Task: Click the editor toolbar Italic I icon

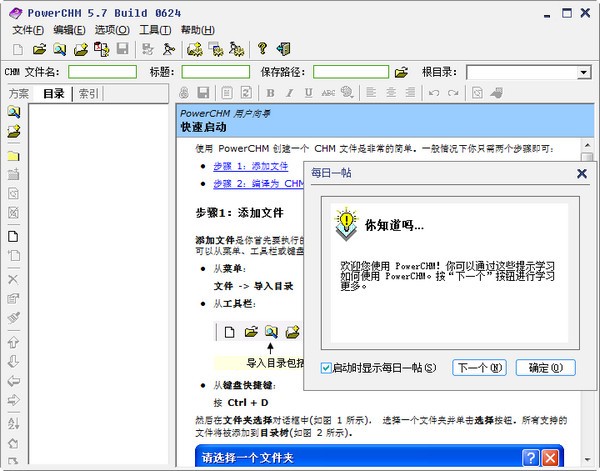Action: (289, 93)
